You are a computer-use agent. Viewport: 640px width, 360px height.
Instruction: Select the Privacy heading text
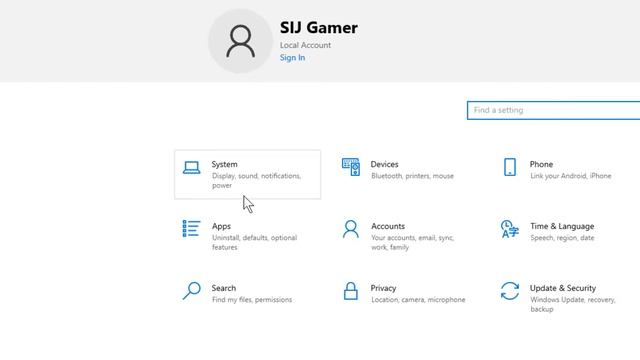coord(383,288)
